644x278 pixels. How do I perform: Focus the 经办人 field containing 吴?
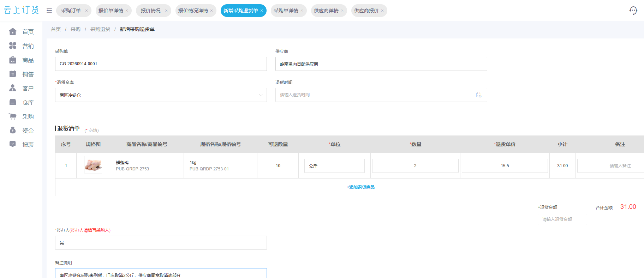pyautogui.click(x=161, y=243)
